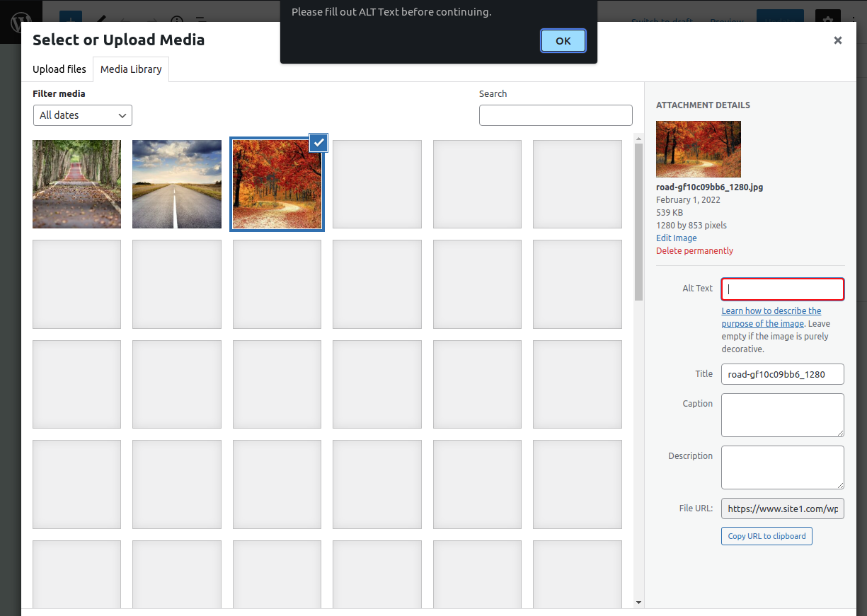Click the Delete permanently link

click(x=694, y=251)
